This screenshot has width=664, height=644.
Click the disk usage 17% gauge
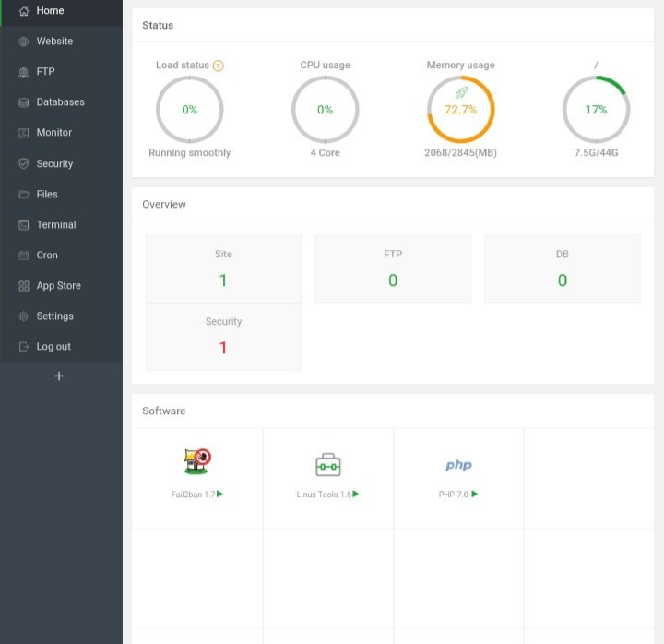596,110
